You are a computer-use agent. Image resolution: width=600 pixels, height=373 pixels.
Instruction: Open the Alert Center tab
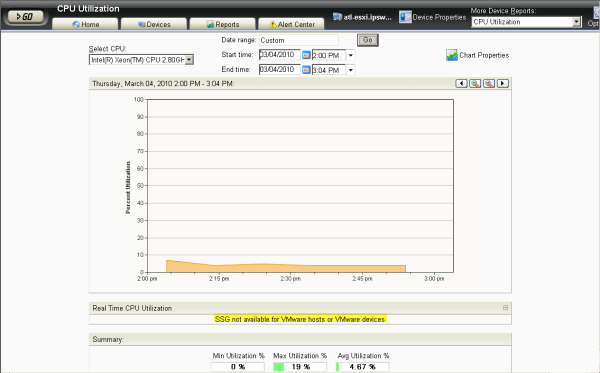click(291, 24)
